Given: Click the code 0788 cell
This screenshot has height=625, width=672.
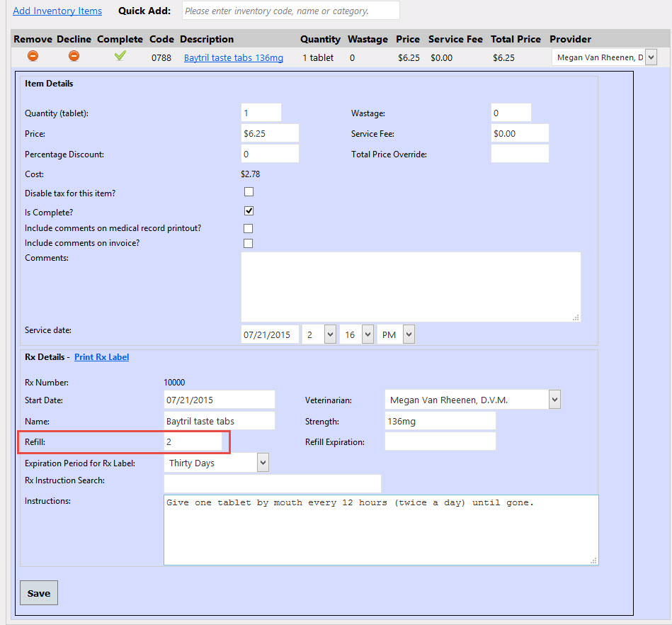Looking at the screenshot, I should tap(161, 58).
